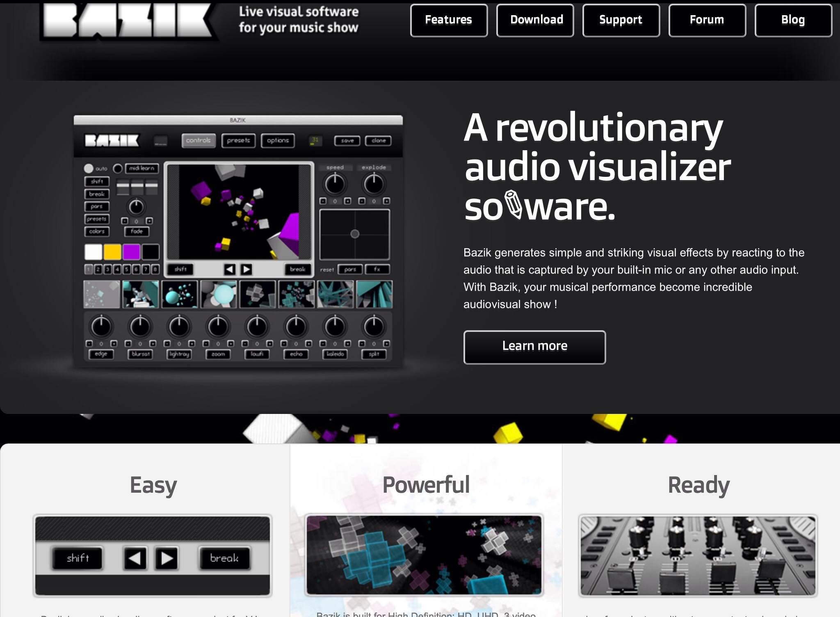Click the XY pad center handle
This screenshot has width=840, height=617.
pos(355,234)
